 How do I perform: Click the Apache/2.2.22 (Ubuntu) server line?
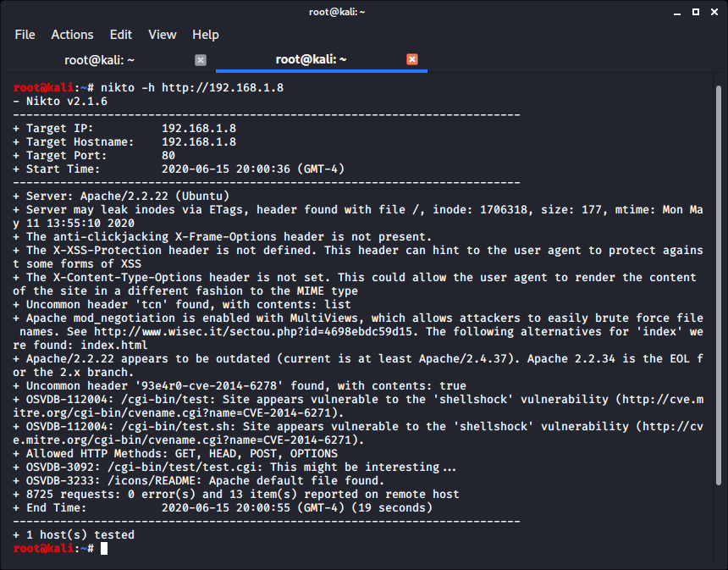coord(136,196)
